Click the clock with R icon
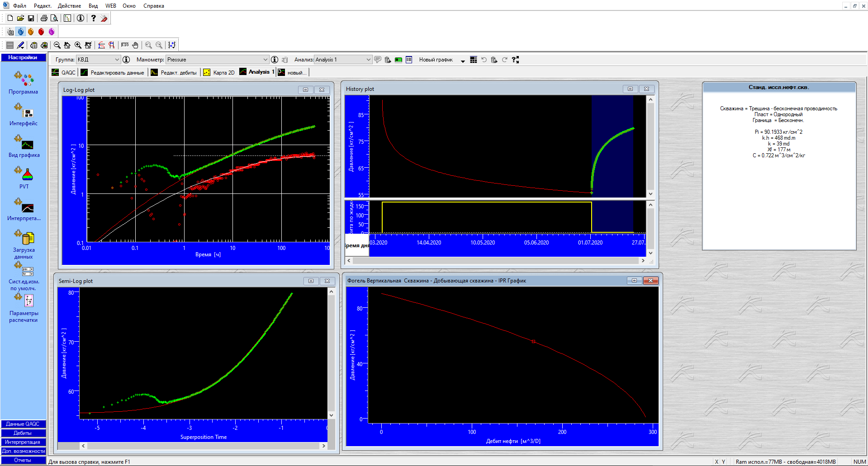 tap(10, 32)
